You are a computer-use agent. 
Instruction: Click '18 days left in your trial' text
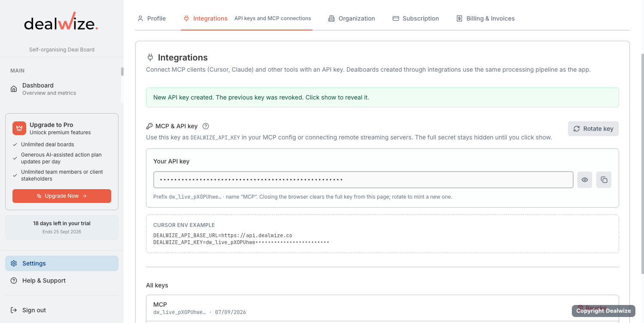[x=62, y=223]
